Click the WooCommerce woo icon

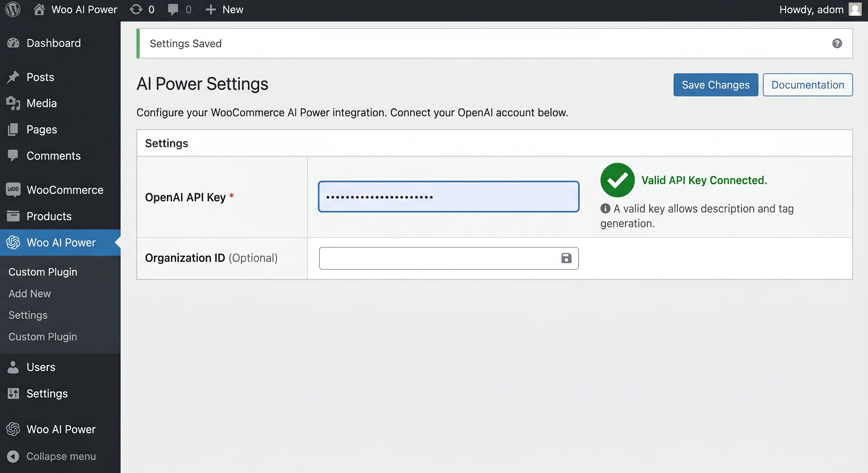(13, 189)
